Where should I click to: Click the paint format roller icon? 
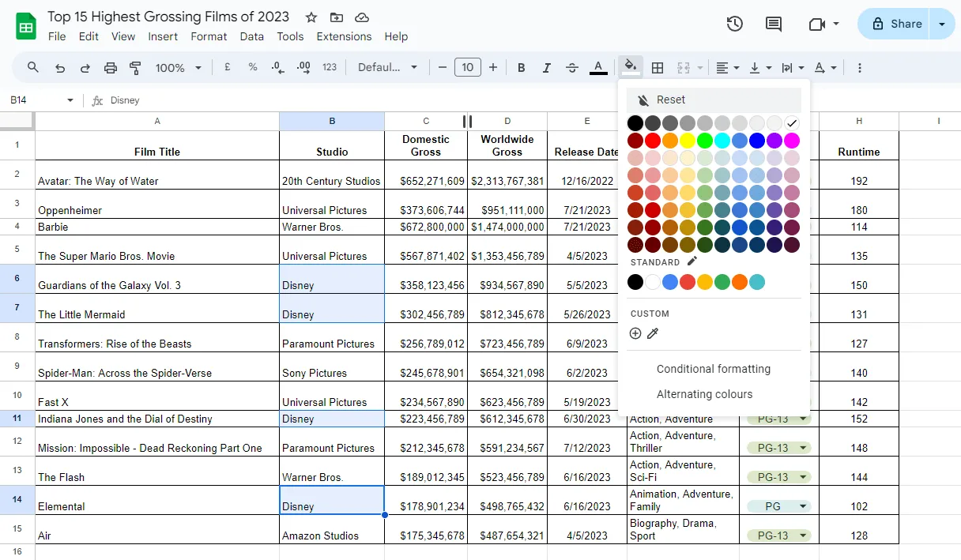tap(135, 68)
